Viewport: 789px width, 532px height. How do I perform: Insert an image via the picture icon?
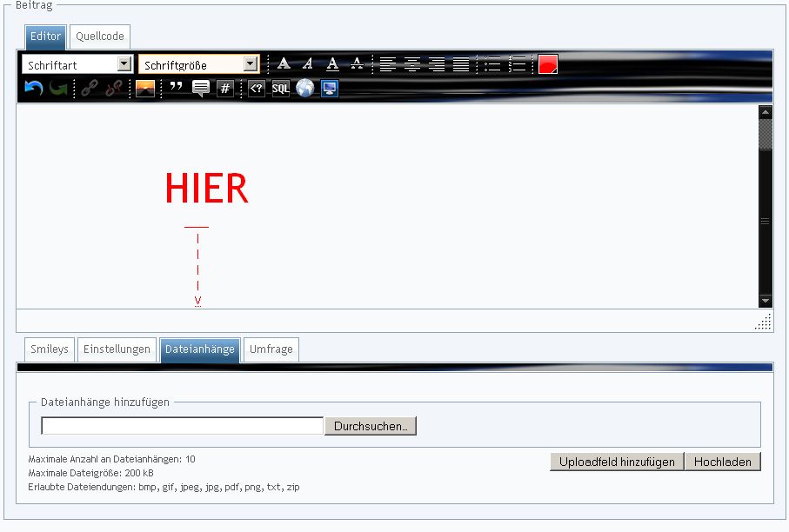coord(145,88)
